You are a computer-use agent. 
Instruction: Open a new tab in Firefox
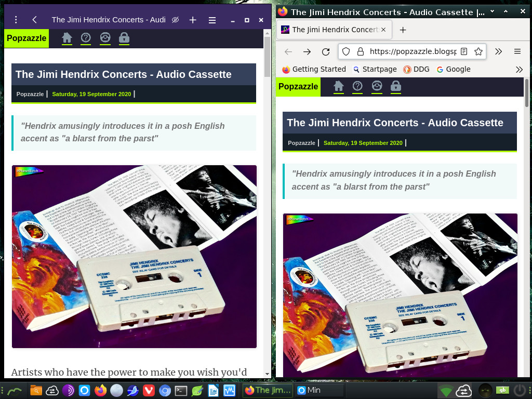click(403, 30)
